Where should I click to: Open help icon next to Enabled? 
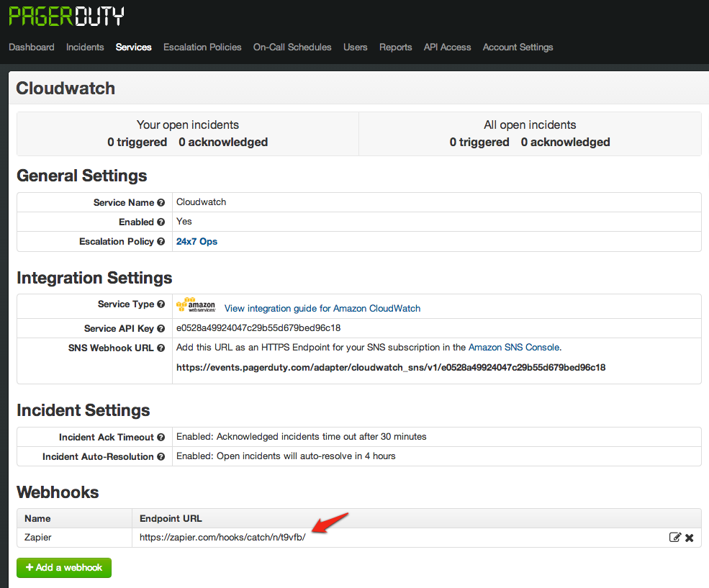pyautogui.click(x=161, y=222)
